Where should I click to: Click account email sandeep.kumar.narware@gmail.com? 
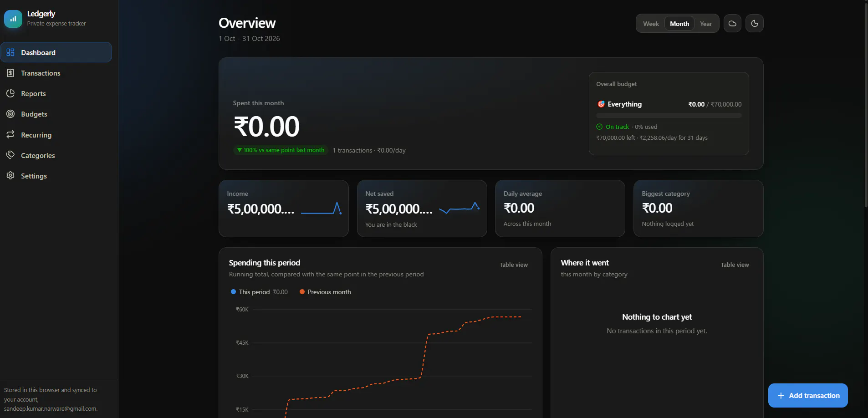coord(51,409)
